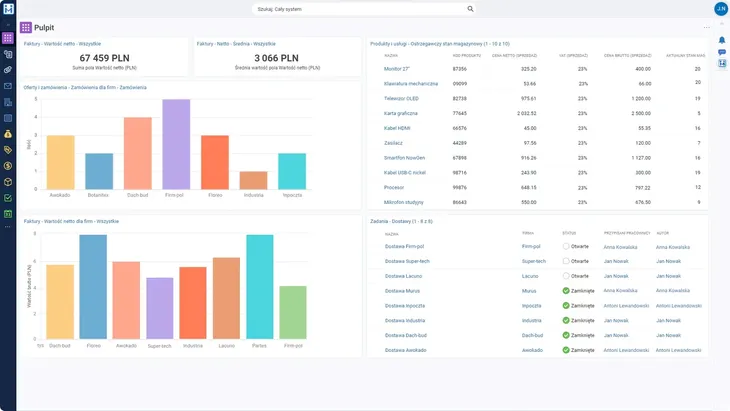Open the money bag icon in sidebar
Viewport: 730px width, 411px height.
(8, 134)
